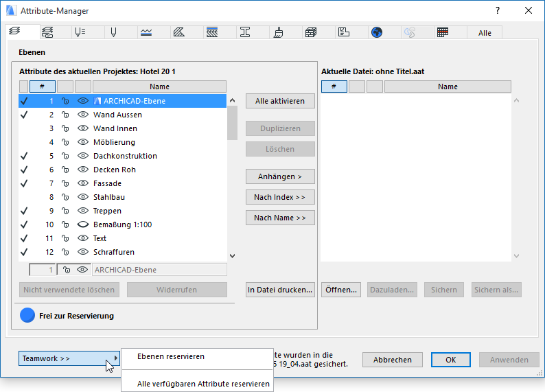
Task: Open the Layers (Ebenen) tab icon
Action: 14,32
